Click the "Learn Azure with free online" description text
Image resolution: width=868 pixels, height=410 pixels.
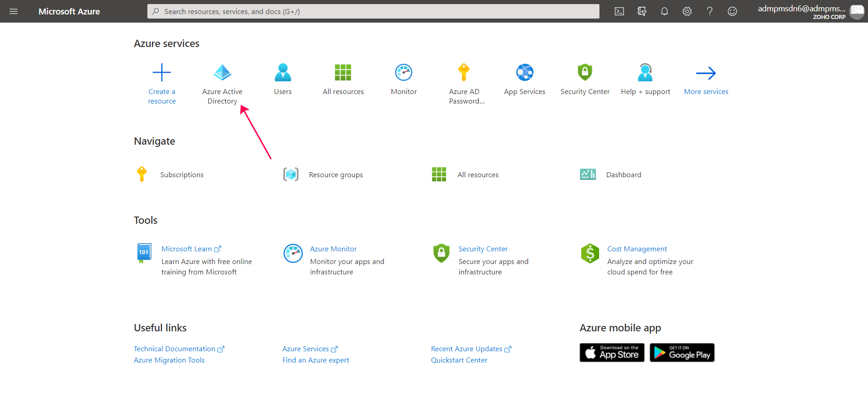coord(207,262)
